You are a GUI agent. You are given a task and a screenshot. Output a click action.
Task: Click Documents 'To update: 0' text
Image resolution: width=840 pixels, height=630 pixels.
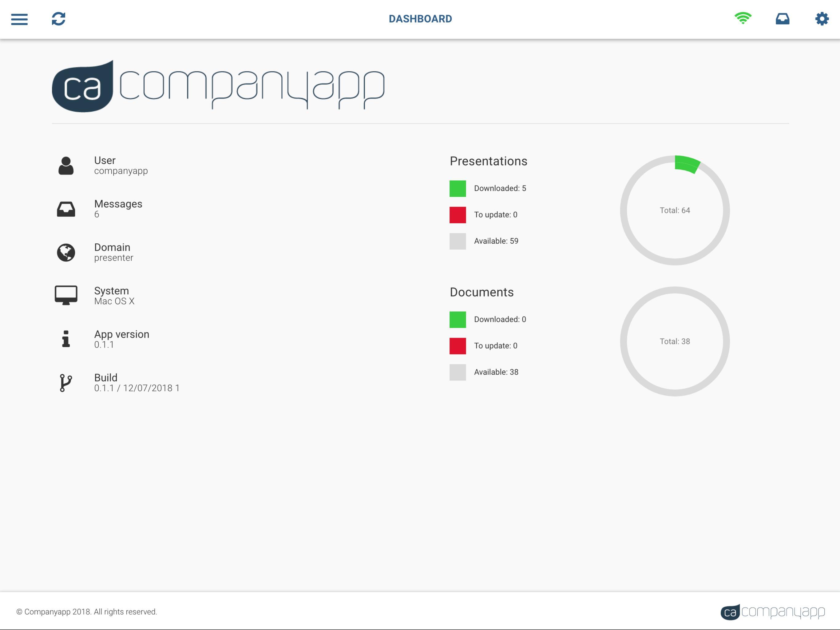(x=496, y=346)
